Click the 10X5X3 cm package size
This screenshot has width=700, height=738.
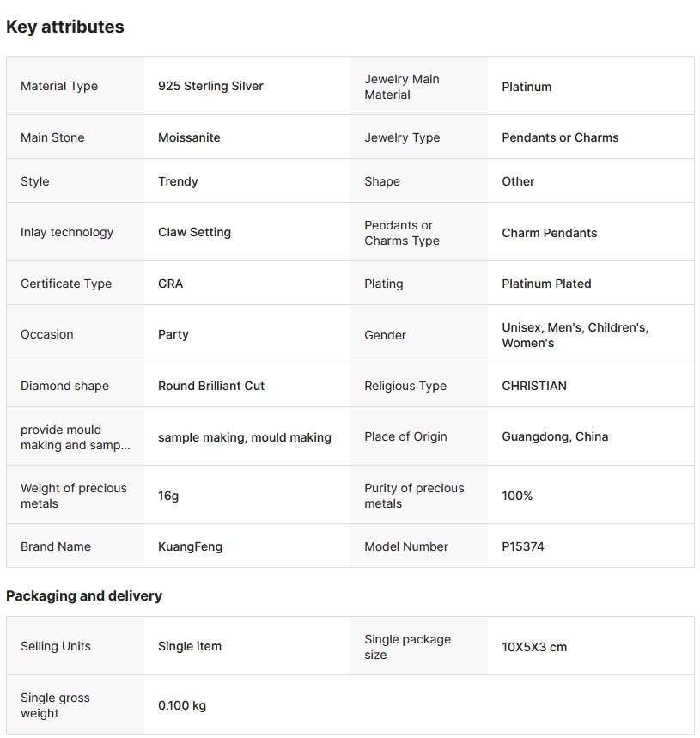pyautogui.click(x=534, y=647)
